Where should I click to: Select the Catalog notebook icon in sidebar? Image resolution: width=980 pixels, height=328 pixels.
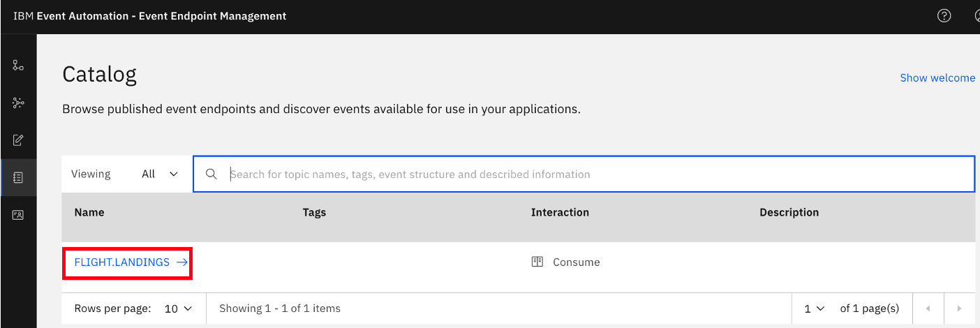pos(18,178)
